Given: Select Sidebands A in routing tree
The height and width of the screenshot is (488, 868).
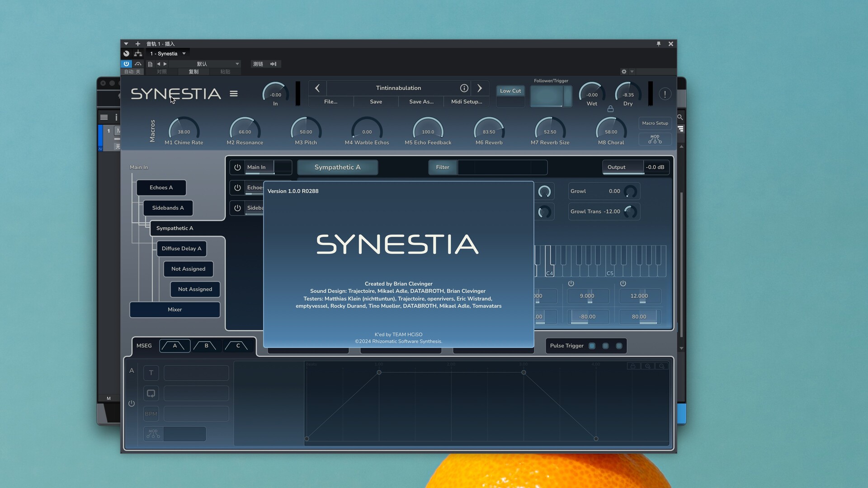Looking at the screenshot, I should click(x=168, y=208).
